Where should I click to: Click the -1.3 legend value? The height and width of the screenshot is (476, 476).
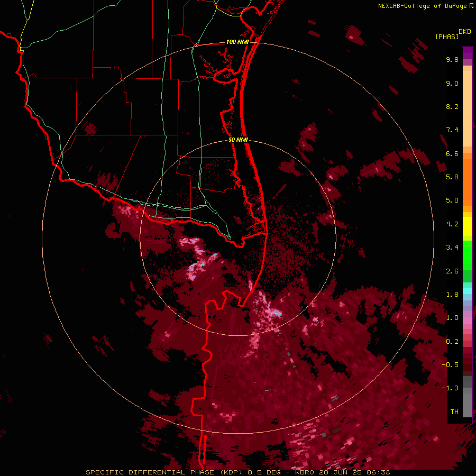(x=450, y=388)
